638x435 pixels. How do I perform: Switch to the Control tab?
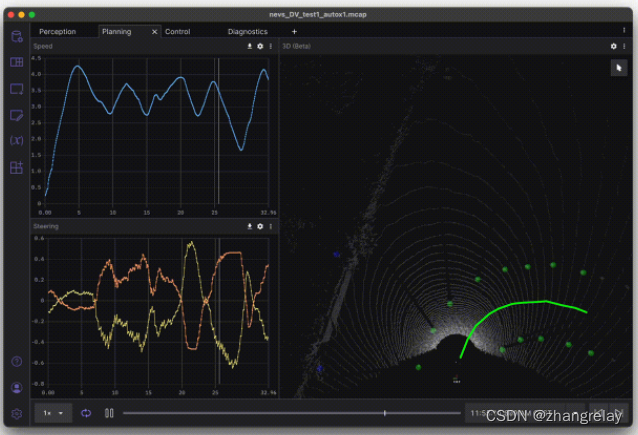pos(177,32)
